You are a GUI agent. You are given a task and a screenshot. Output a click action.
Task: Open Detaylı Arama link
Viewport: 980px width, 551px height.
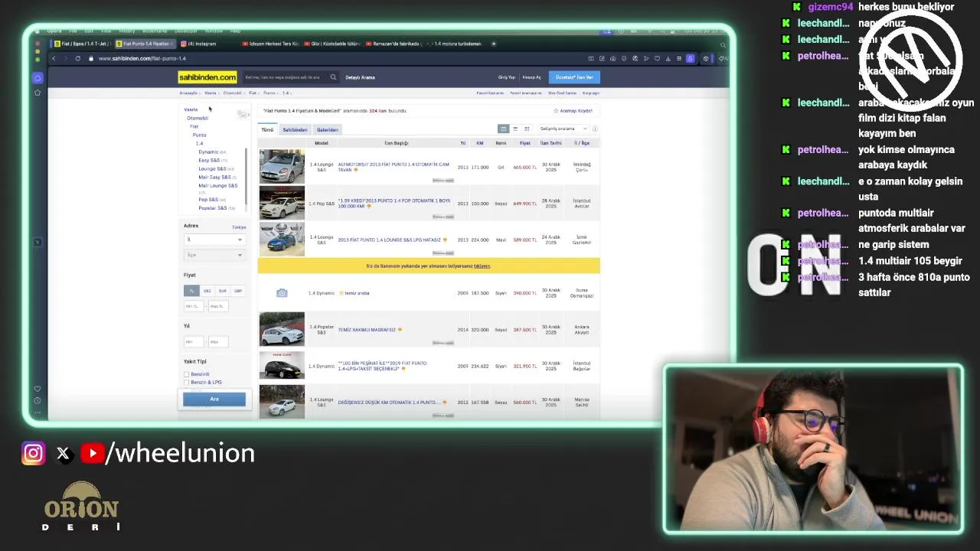(x=360, y=77)
